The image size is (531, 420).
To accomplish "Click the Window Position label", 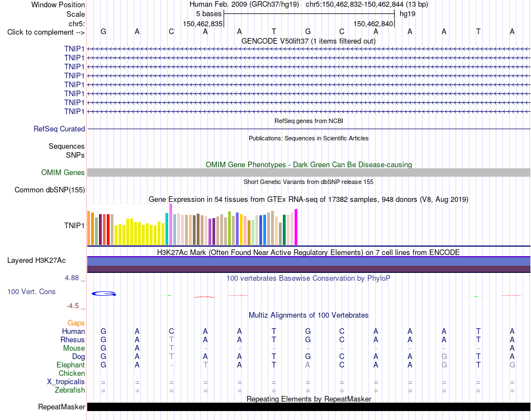I will coord(58,4).
